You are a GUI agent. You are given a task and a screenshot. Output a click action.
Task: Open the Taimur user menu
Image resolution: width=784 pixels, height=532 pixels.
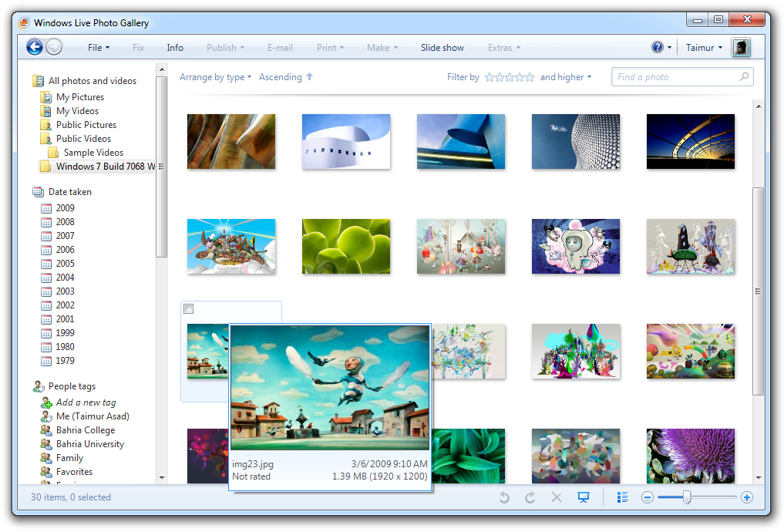[x=702, y=47]
